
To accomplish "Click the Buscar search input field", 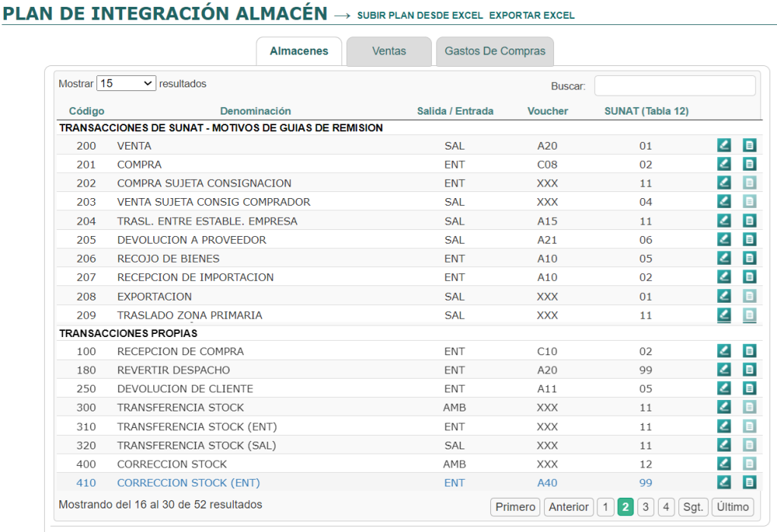I will (x=675, y=86).
